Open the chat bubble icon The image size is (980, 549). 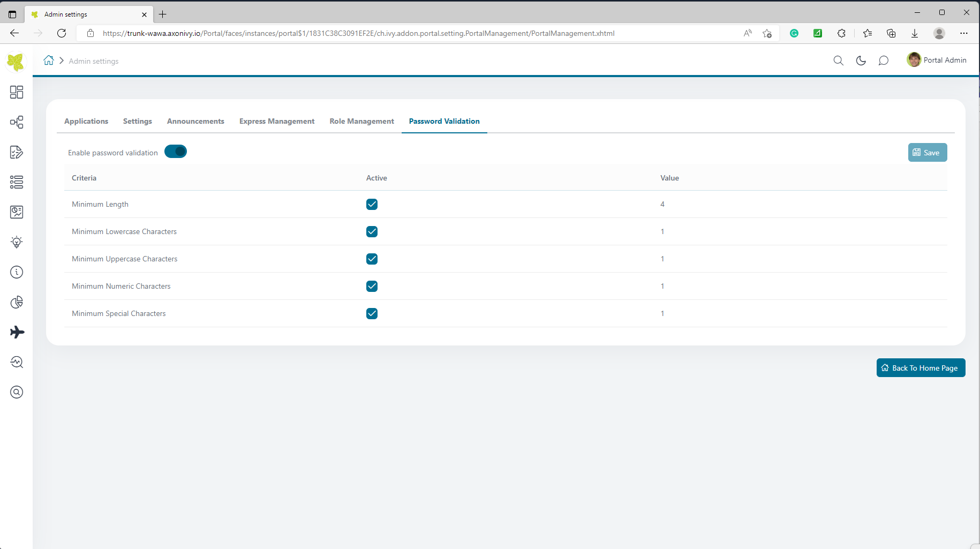click(883, 61)
